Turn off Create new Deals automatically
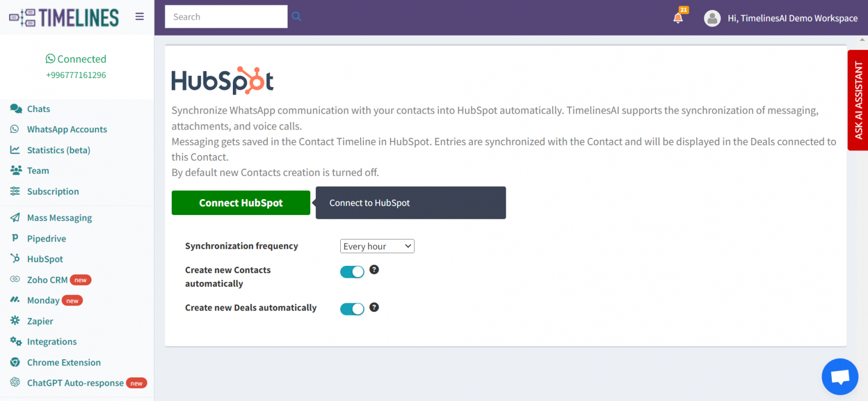Screen dimensions: 868x401 (351, 309)
